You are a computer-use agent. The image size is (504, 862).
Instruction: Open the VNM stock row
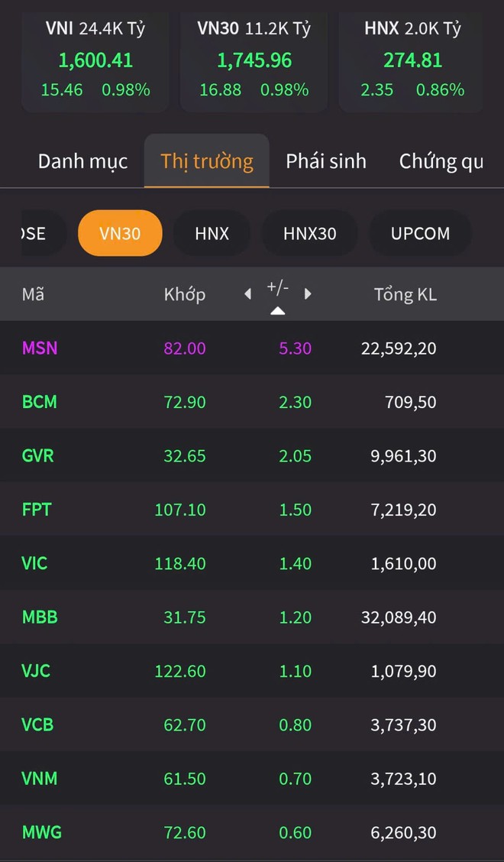click(x=252, y=779)
